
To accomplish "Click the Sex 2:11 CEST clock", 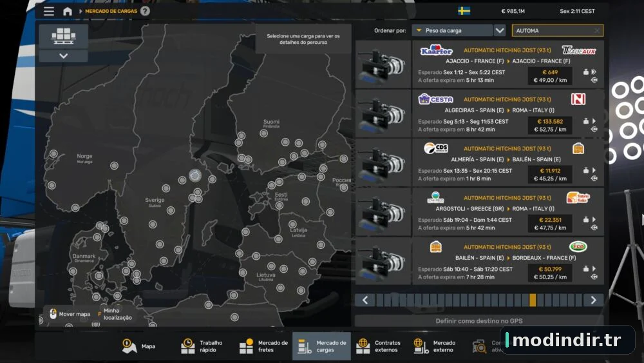I will [577, 11].
